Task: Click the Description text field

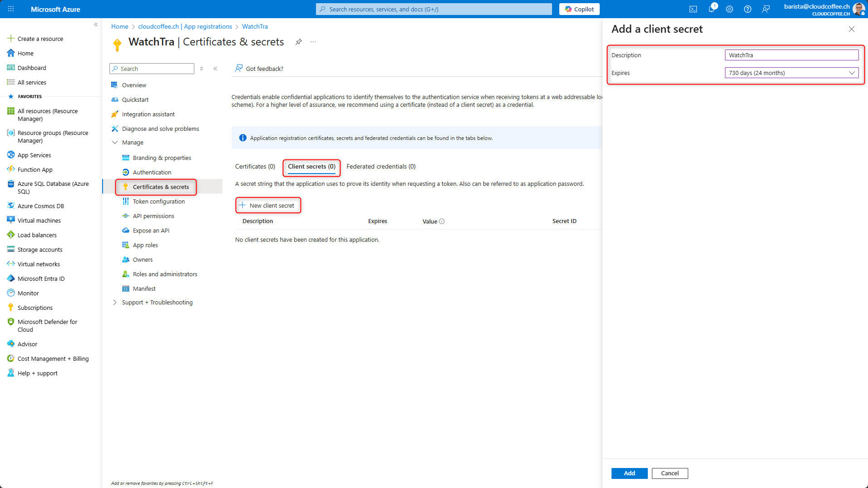Action: [791, 55]
